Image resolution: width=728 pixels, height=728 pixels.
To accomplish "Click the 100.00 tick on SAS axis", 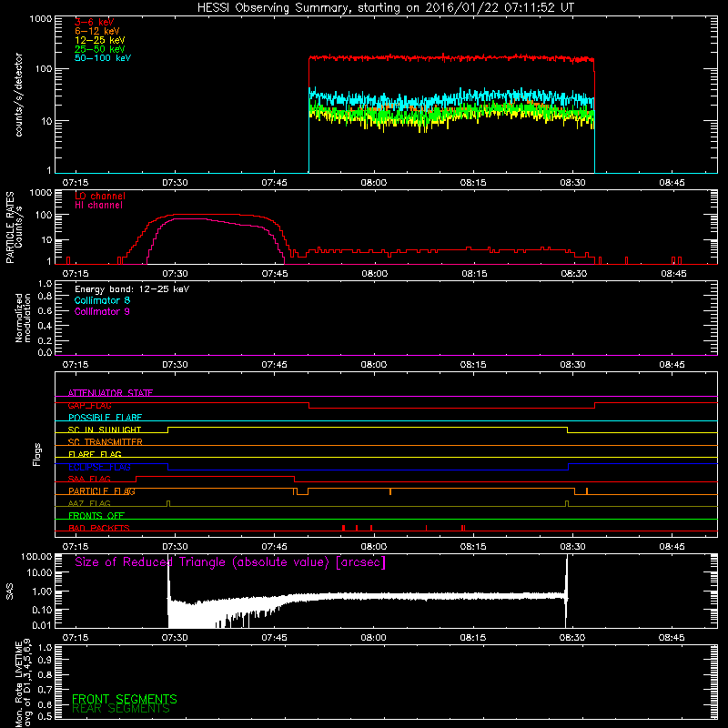I will tap(36, 557).
